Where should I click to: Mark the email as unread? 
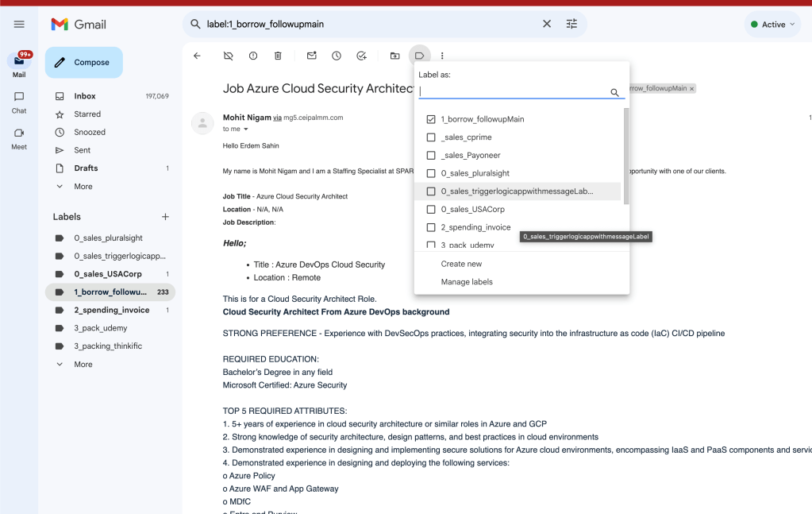pyautogui.click(x=312, y=56)
